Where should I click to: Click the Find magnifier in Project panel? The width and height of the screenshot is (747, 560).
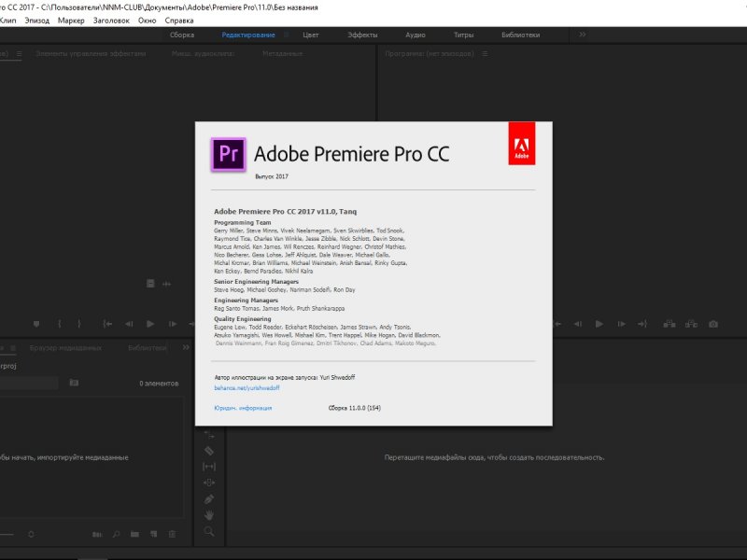(x=116, y=534)
